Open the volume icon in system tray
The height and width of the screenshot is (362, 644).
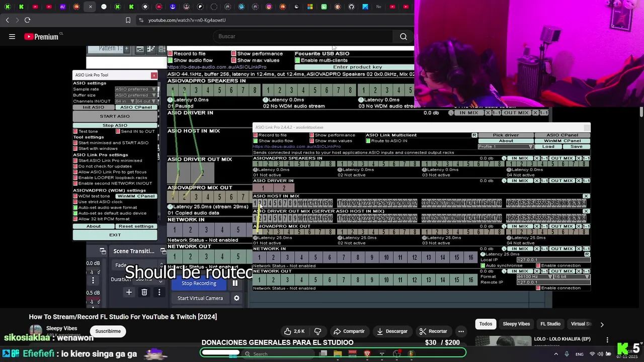[x=600, y=354]
